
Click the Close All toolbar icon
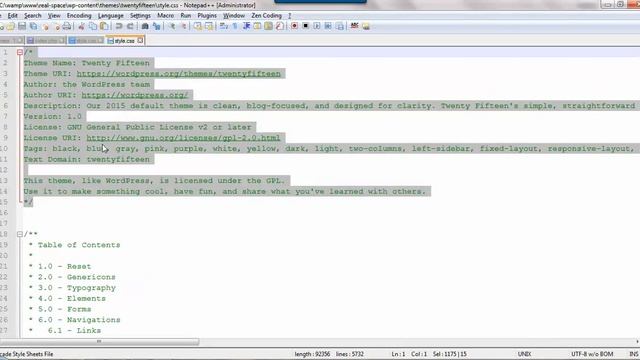[x=57, y=26]
